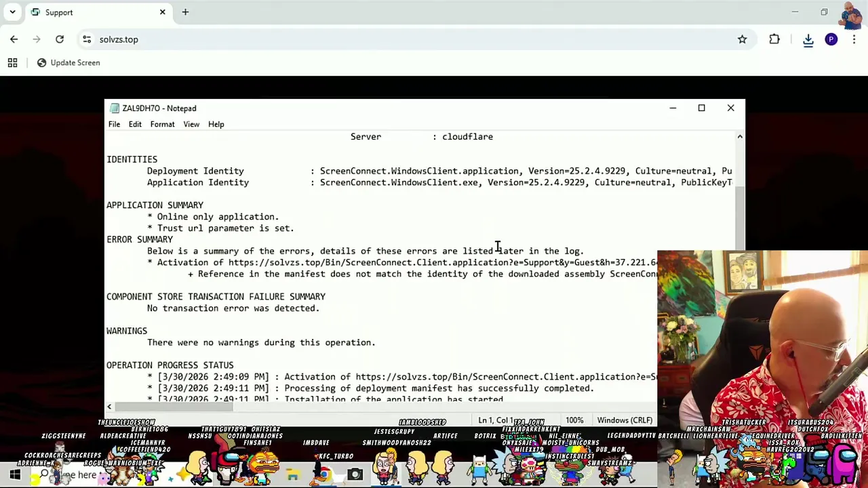Open Notepad's Format menu

(x=162, y=124)
